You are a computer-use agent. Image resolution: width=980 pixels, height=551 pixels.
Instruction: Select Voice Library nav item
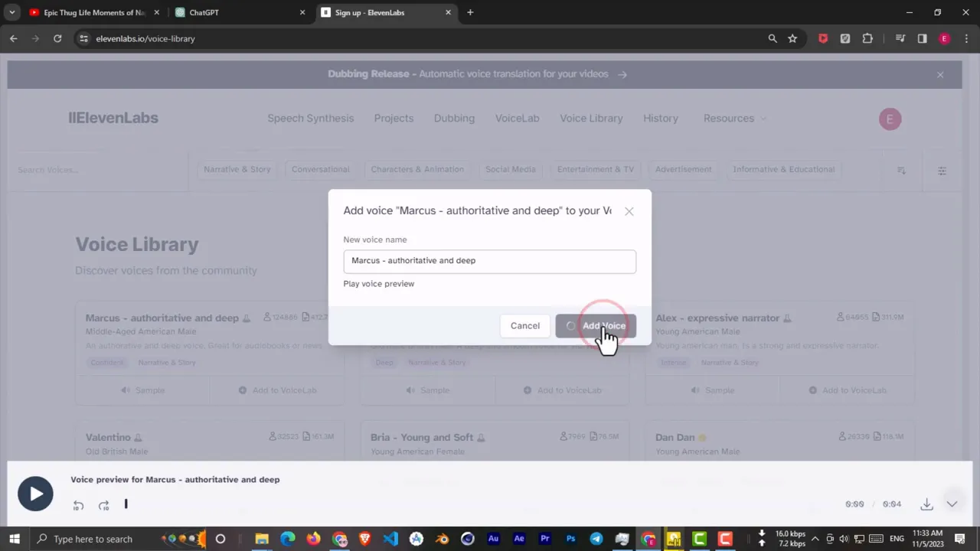591,119
